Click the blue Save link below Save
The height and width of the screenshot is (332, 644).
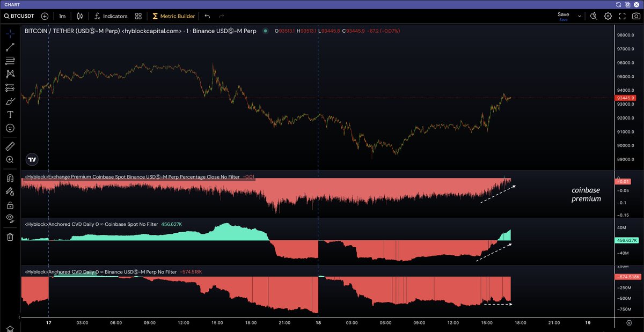click(563, 20)
